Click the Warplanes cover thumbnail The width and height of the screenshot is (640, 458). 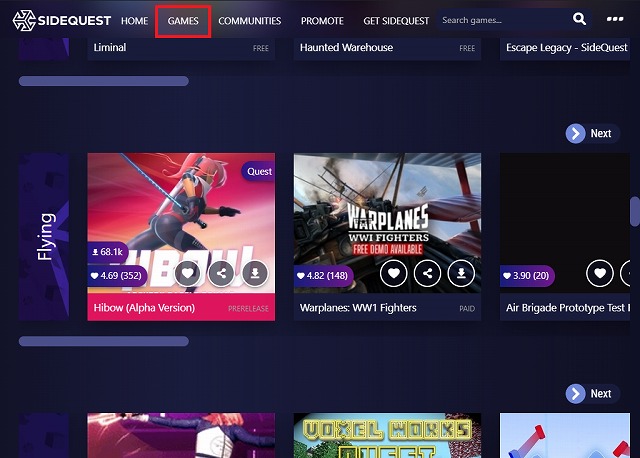387,223
